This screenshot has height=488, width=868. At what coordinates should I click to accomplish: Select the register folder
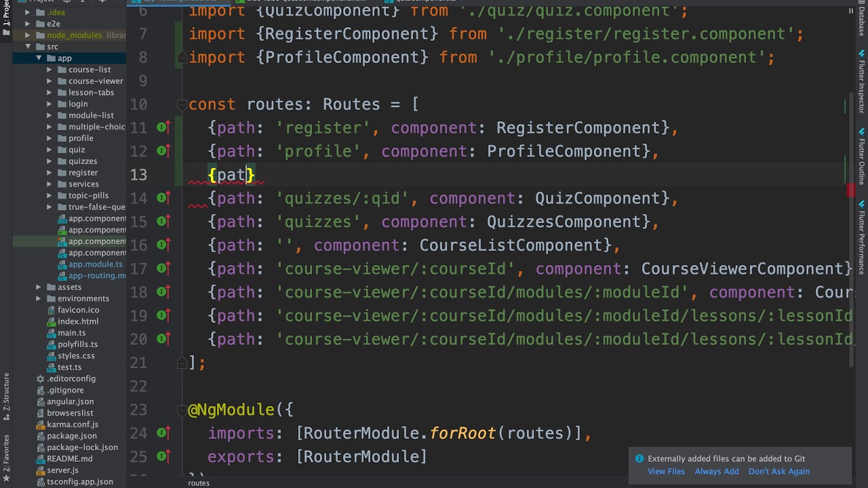click(x=83, y=173)
